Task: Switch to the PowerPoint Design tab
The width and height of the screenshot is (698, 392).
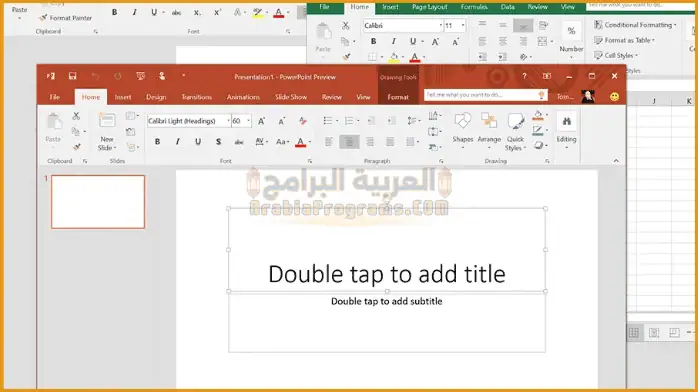Action: (x=156, y=97)
